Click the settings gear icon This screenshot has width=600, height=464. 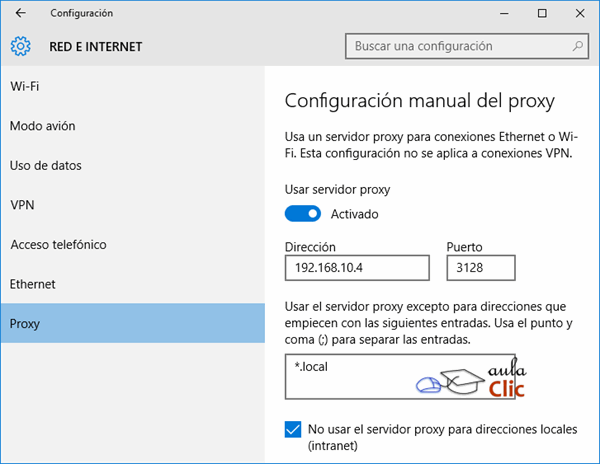pyautogui.click(x=20, y=46)
